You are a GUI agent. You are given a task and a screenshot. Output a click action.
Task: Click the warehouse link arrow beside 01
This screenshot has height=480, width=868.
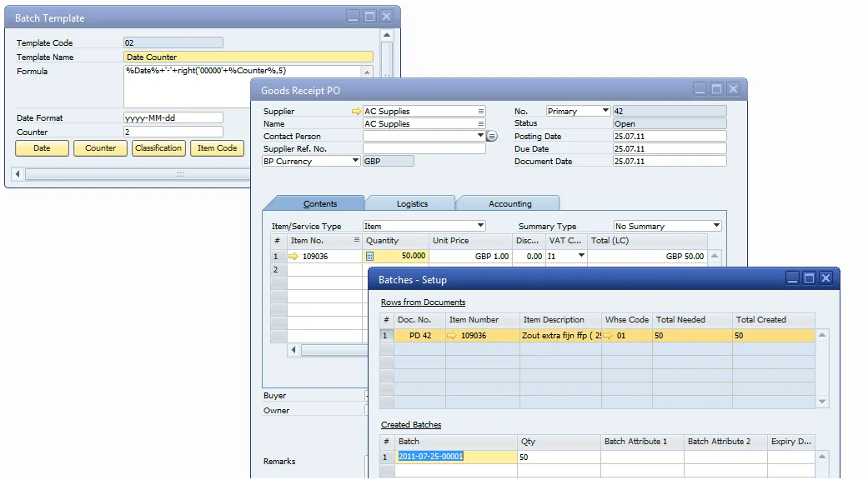pos(608,335)
